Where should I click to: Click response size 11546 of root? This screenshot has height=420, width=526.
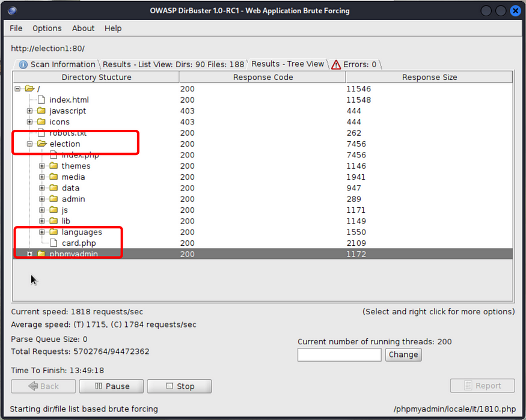359,89
